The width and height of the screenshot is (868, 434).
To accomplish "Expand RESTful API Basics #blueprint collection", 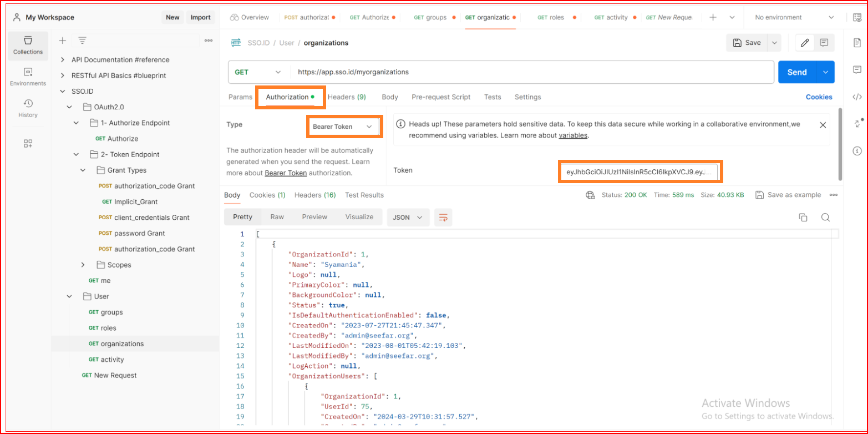I will [x=62, y=75].
